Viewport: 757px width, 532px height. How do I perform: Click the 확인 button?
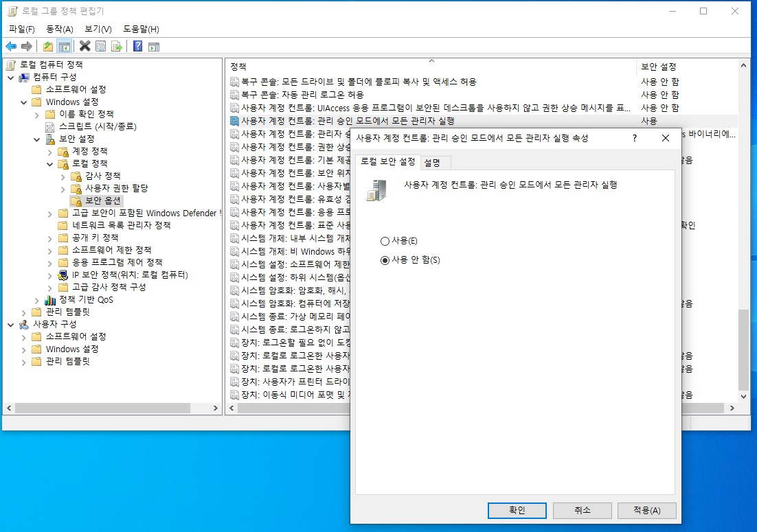coord(517,510)
